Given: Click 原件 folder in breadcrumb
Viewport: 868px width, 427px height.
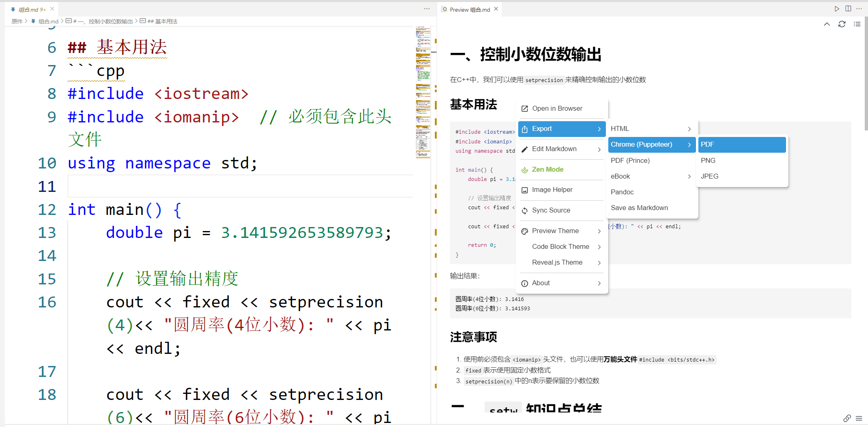Looking at the screenshot, I should point(17,21).
